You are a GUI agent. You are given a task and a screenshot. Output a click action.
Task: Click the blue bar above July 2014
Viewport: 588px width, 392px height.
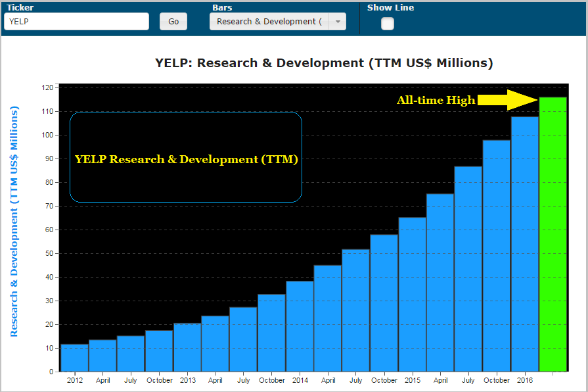pyautogui.click(x=356, y=310)
